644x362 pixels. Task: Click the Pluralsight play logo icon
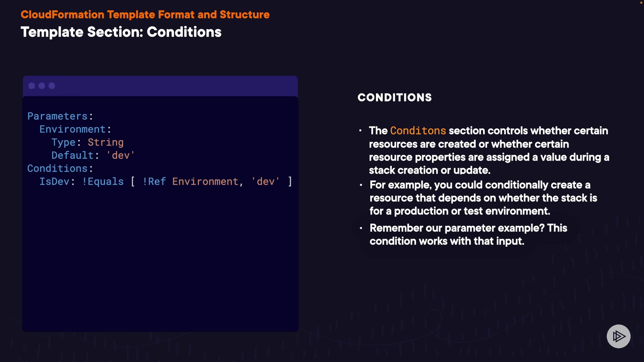[x=618, y=336]
